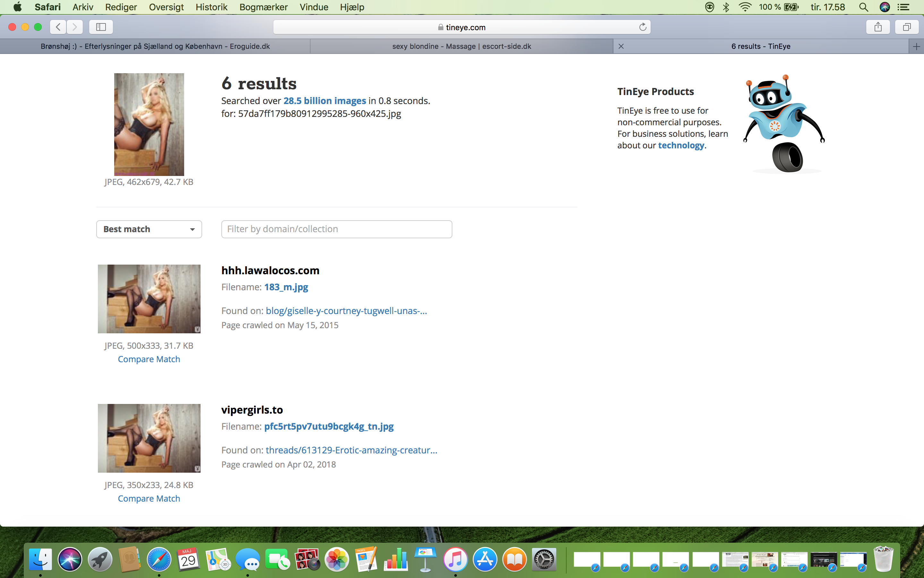Open Launchpad rocket icon in Dock

pyautogui.click(x=100, y=560)
